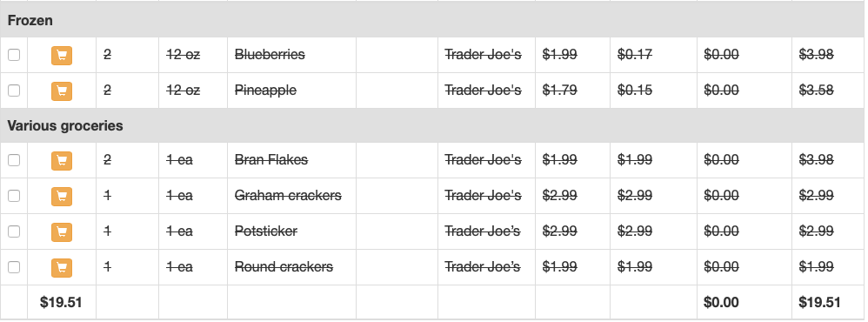Viewport: 868px width, 322px height.
Task: Collapse the Various groceries category header
Action: (x=434, y=126)
